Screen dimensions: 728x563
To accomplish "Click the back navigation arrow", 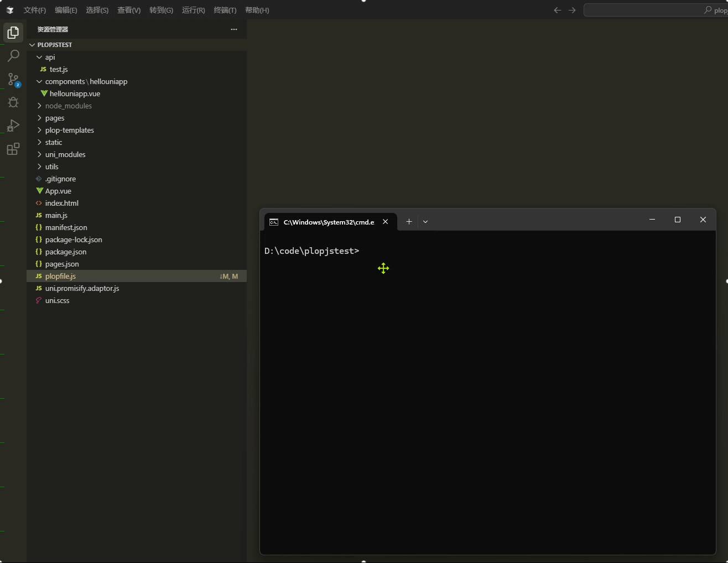I will click(557, 9).
